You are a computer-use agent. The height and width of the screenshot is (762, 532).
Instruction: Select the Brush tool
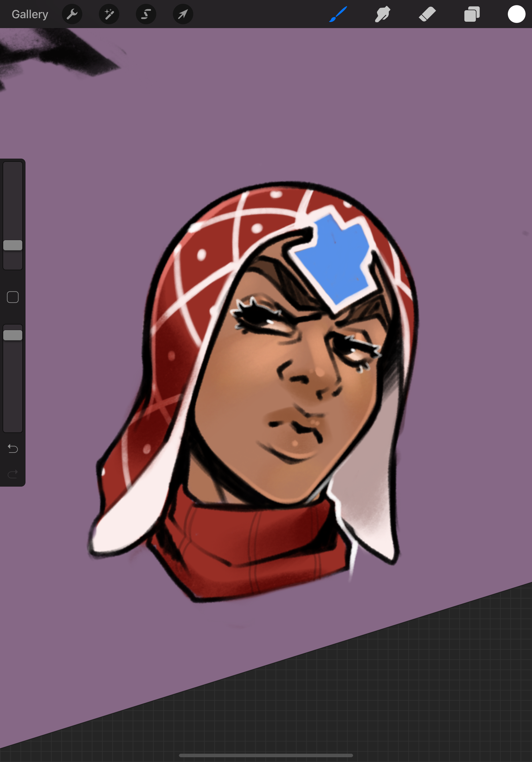338,14
